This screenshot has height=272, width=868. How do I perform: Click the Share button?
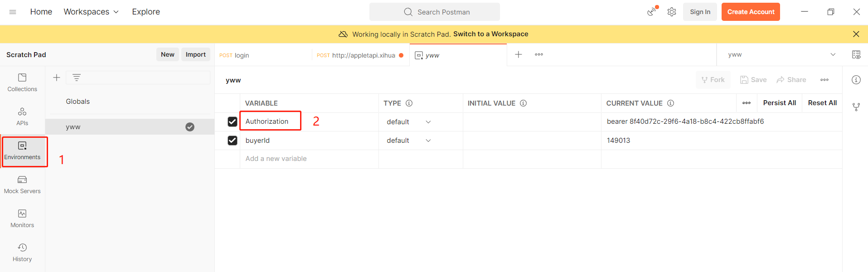click(791, 80)
